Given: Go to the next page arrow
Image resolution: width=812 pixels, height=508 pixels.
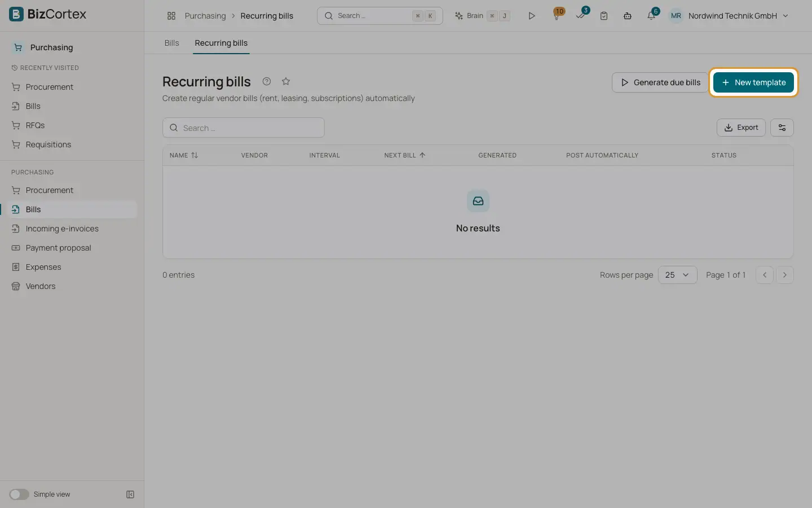Looking at the screenshot, I should pos(785,275).
